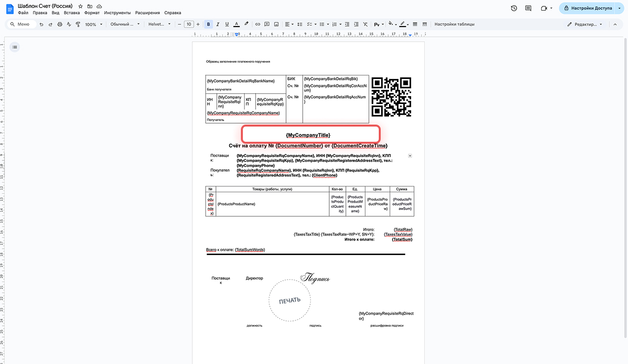Viewport: 628px width, 364px height.
Task: Check cloud save status icon
Action: point(99,6)
